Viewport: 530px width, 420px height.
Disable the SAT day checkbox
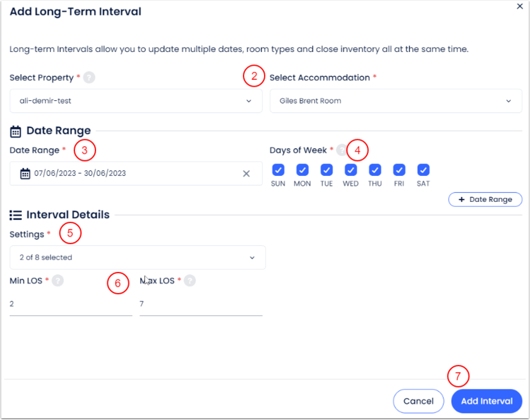tap(423, 170)
